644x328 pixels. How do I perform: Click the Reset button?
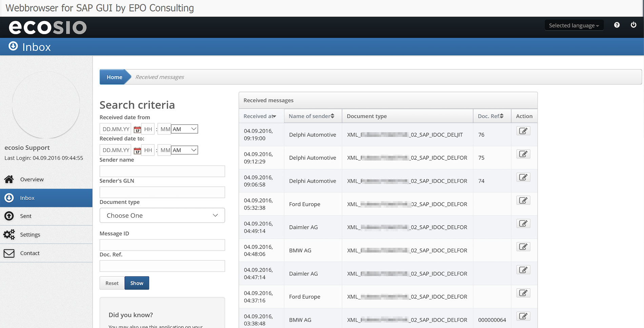click(112, 283)
